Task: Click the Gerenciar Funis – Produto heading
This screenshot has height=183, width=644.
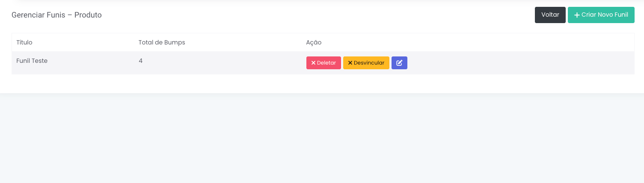Action: pos(56,15)
